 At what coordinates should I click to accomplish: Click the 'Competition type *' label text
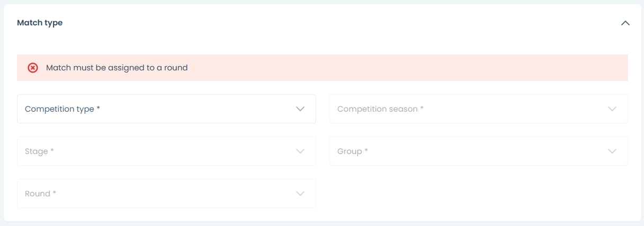pos(62,109)
